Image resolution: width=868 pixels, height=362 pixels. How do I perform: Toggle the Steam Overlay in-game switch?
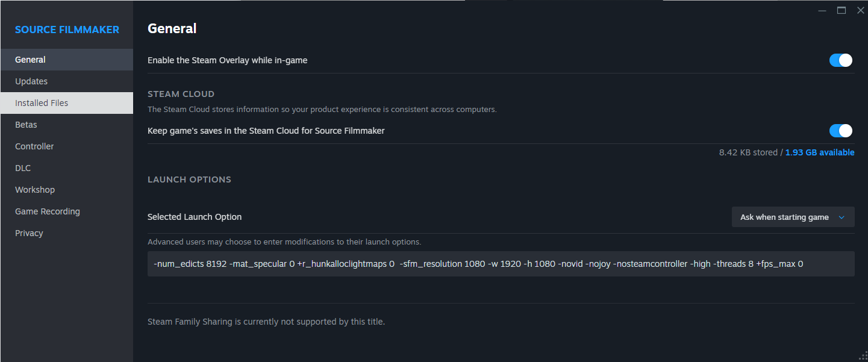pos(840,60)
